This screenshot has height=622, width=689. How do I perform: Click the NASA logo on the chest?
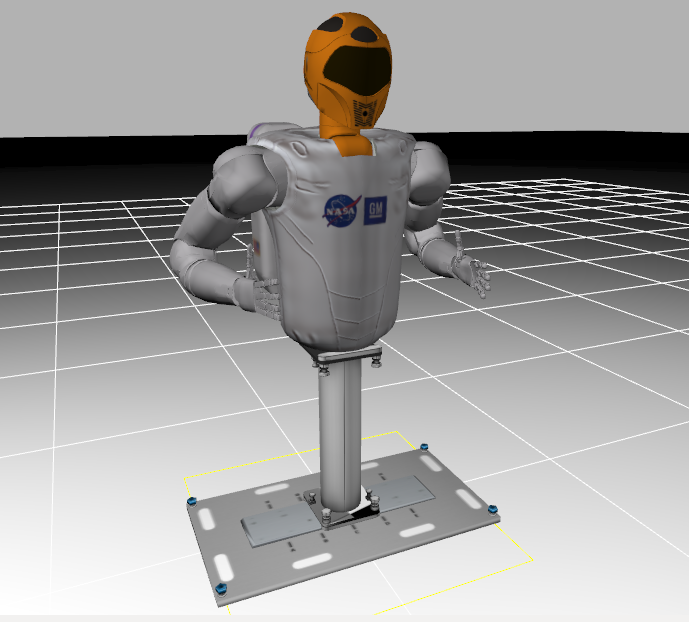coord(336,211)
